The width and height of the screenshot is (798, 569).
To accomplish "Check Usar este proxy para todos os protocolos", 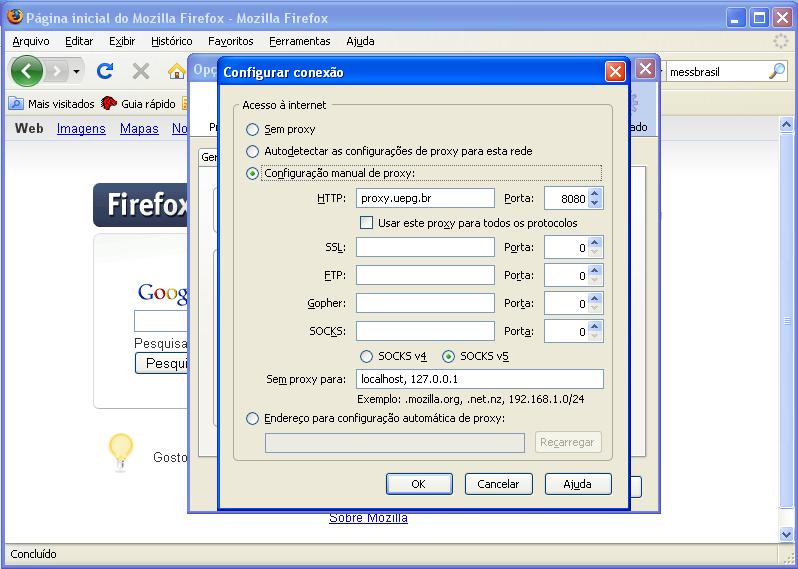I will 366,223.
